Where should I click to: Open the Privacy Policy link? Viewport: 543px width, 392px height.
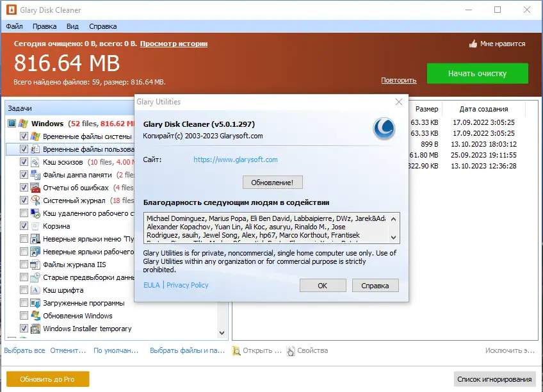point(188,285)
